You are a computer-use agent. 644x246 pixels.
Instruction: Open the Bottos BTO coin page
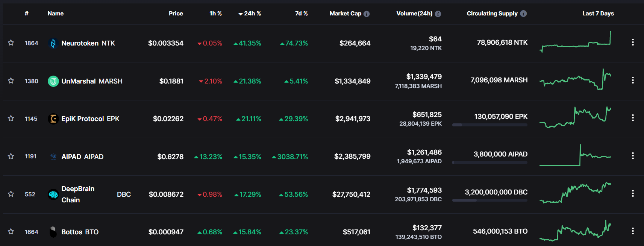80,232
